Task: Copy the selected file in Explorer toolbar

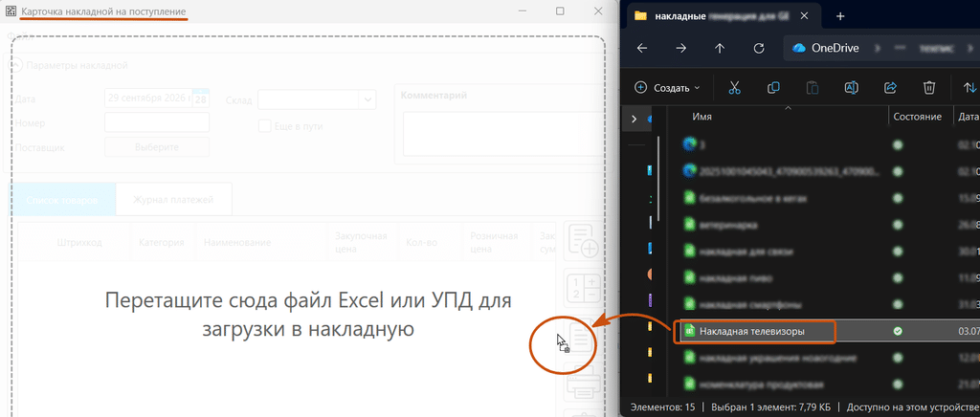Action: pos(773,87)
